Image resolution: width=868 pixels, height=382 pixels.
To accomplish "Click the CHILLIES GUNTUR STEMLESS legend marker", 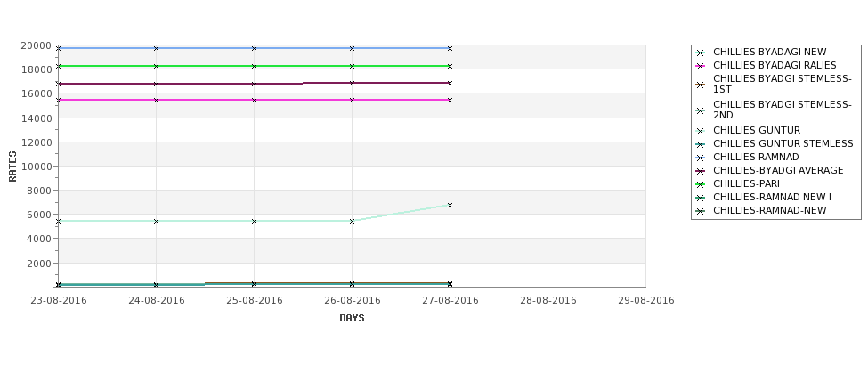I will point(701,144).
